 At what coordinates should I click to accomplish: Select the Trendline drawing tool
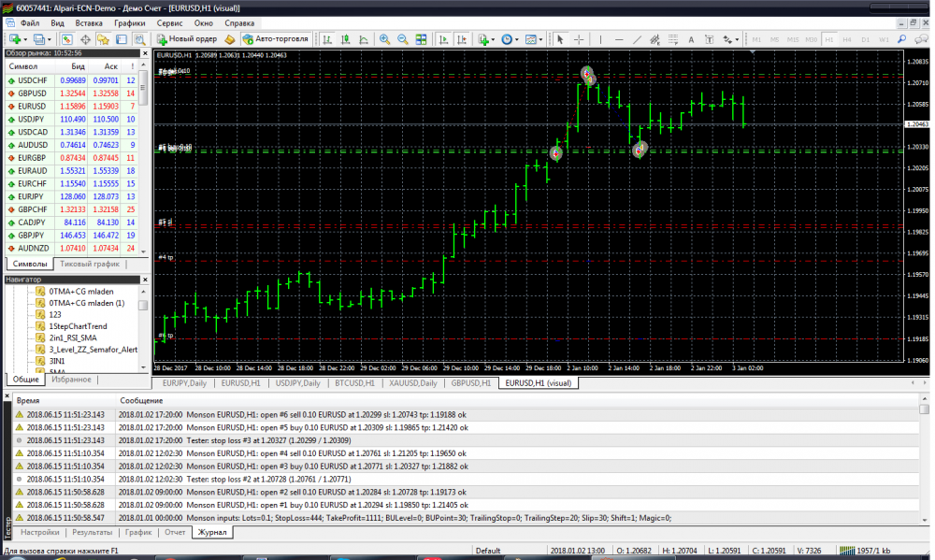tap(637, 39)
